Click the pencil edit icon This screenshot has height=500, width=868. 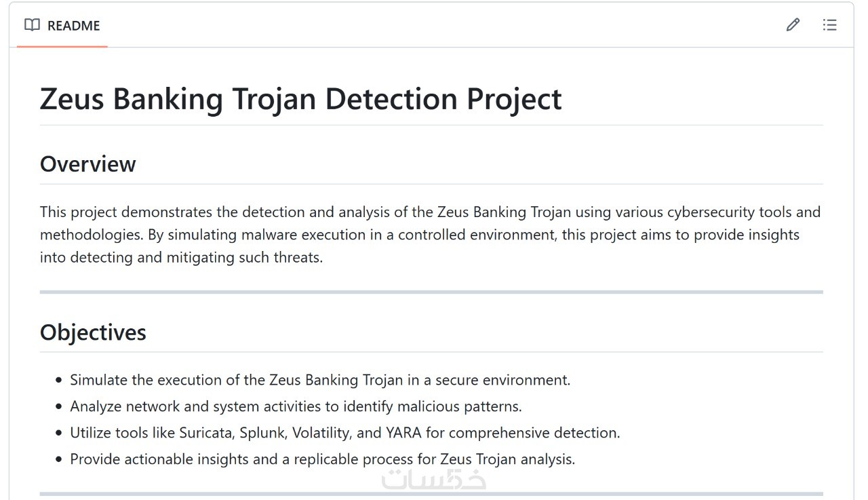793,25
